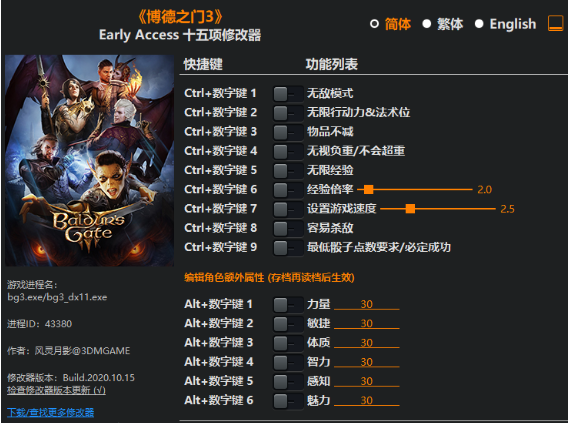The height and width of the screenshot is (423, 568).
Task: Toggle the 体质 attribute switch
Action: click(288, 343)
